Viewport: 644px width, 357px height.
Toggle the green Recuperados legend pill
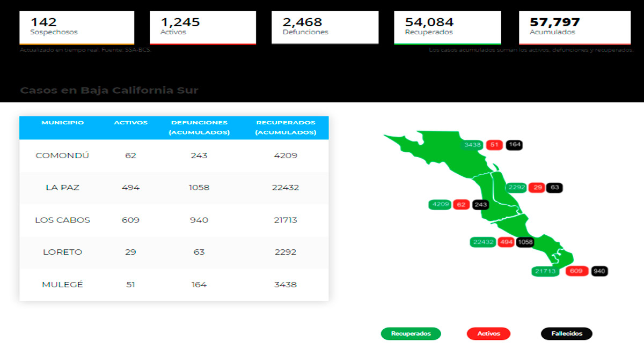coord(411,333)
